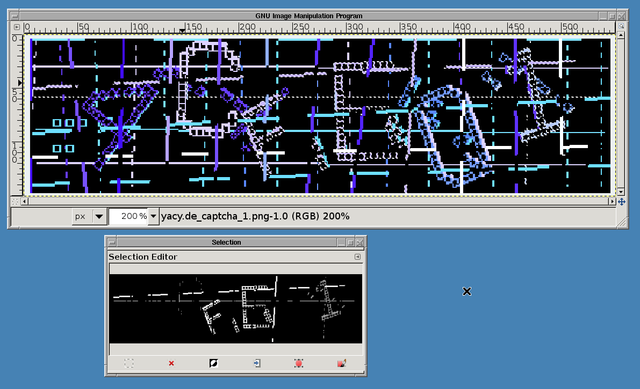Viewport: 640px width, 389px height.
Task: Click the Stroke Selection paintbrush icon
Action: click(x=342, y=363)
